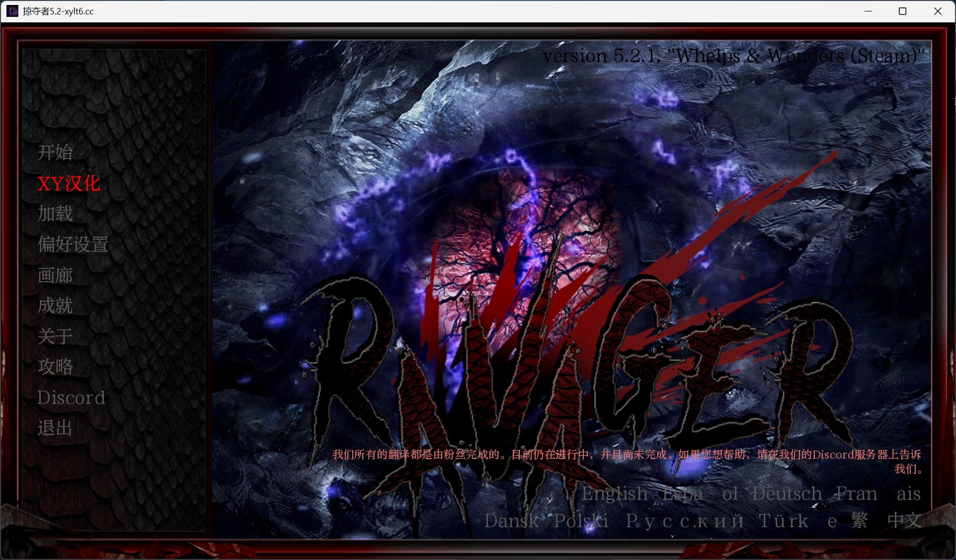Switch language to Deutsch
The image size is (956, 560).
[787, 493]
